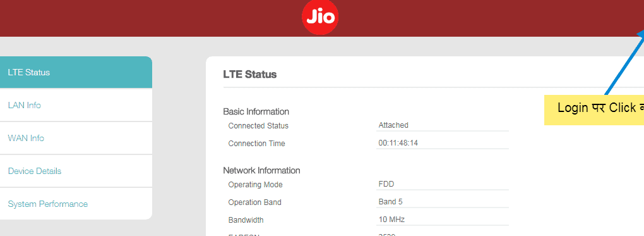Open the LAN Info section
This screenshot has width=644, height=236.
pyautogui.click(x=76, y=105)
